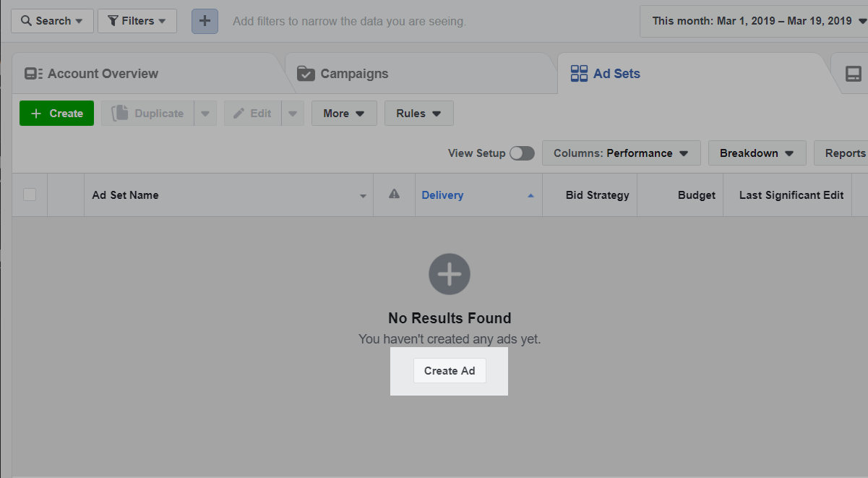Sort by the Delivery column arrow

530,195
